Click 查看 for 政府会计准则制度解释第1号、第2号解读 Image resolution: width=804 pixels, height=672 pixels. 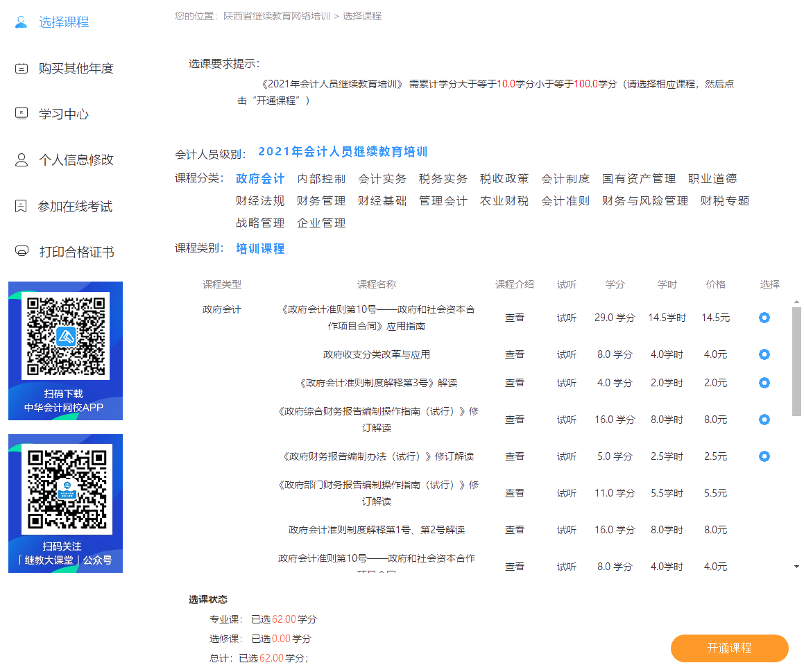514,530
